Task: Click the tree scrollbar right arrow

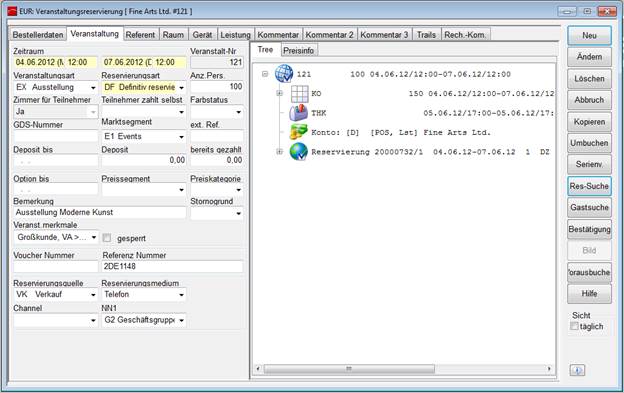Action: [549, 369]
